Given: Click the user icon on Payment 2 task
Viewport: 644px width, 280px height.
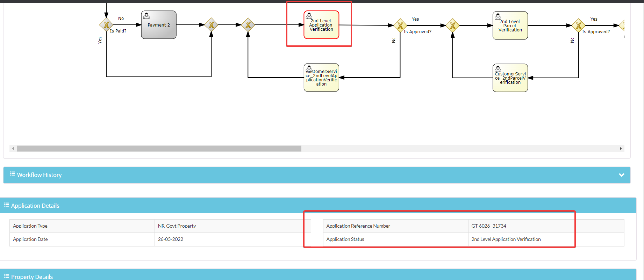Looking at the screenshot, I should click(x=146, y=16).
